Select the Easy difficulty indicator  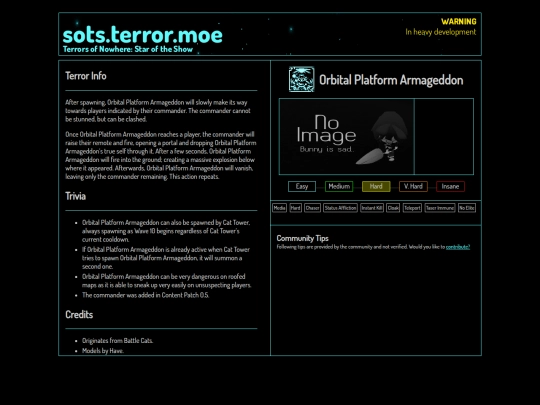click(302, 186)
